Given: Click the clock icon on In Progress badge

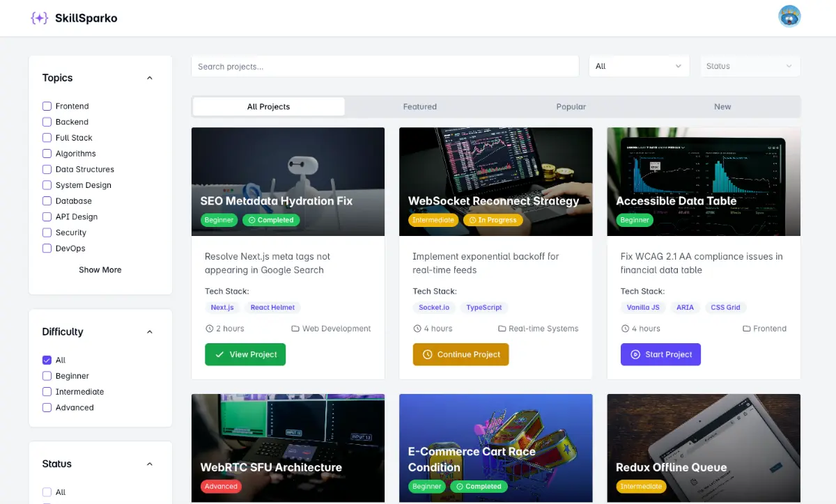Looking at the screenshot, I should pyautogui.click(x=472, y=220).
